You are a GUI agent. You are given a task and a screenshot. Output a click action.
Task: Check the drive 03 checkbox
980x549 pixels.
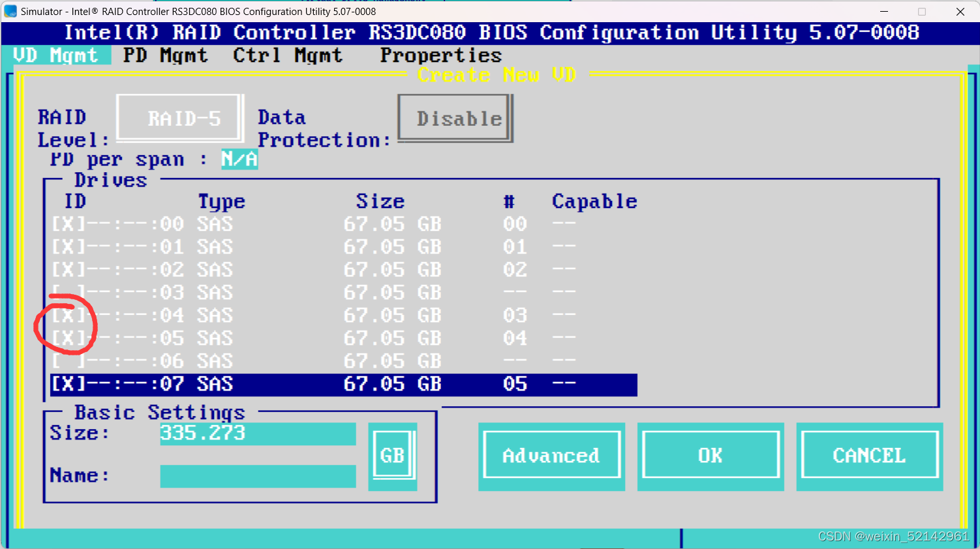coord(69,293)
